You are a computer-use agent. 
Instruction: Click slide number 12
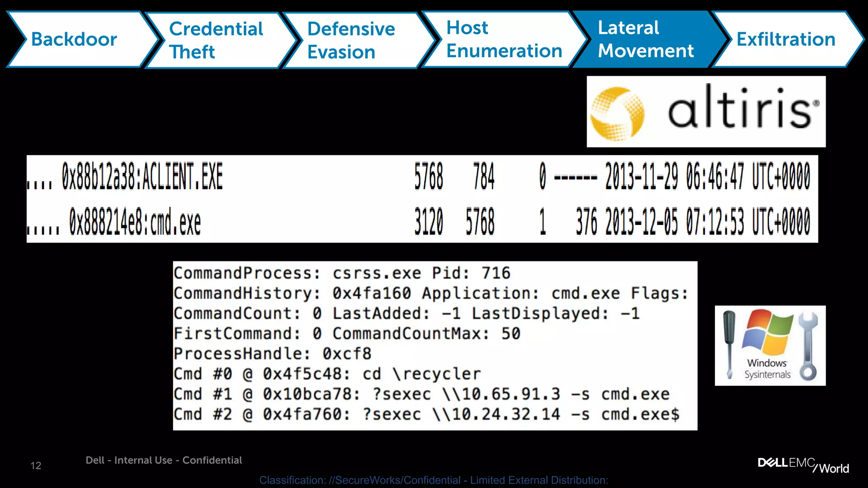[x=36, y=466]
